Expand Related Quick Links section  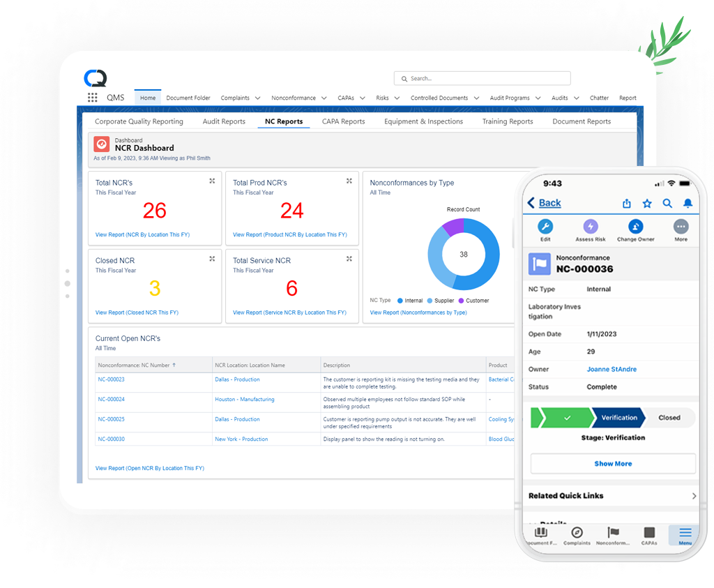(x=694, y=496)
